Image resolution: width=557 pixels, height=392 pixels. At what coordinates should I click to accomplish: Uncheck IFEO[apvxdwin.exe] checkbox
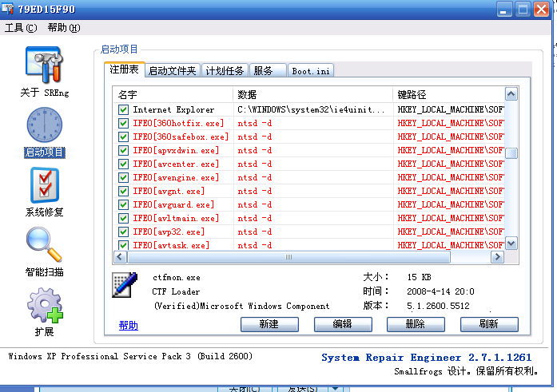click(x=123, y=150)
